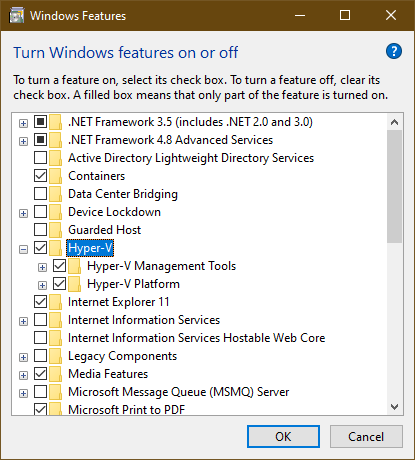Viewport: 415px width, 460px height.
Task: Expand the Device Lockdown node
Action: coord(23,213)
